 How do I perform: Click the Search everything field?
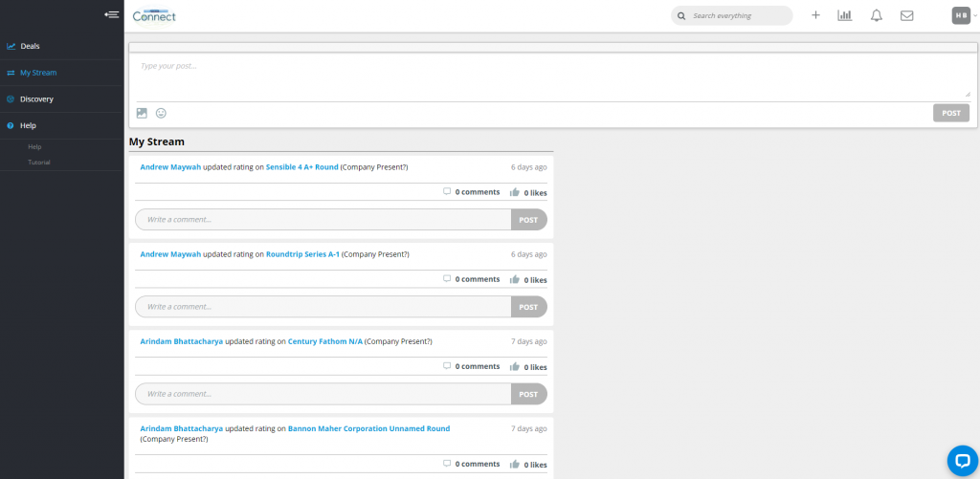[740, 15]
